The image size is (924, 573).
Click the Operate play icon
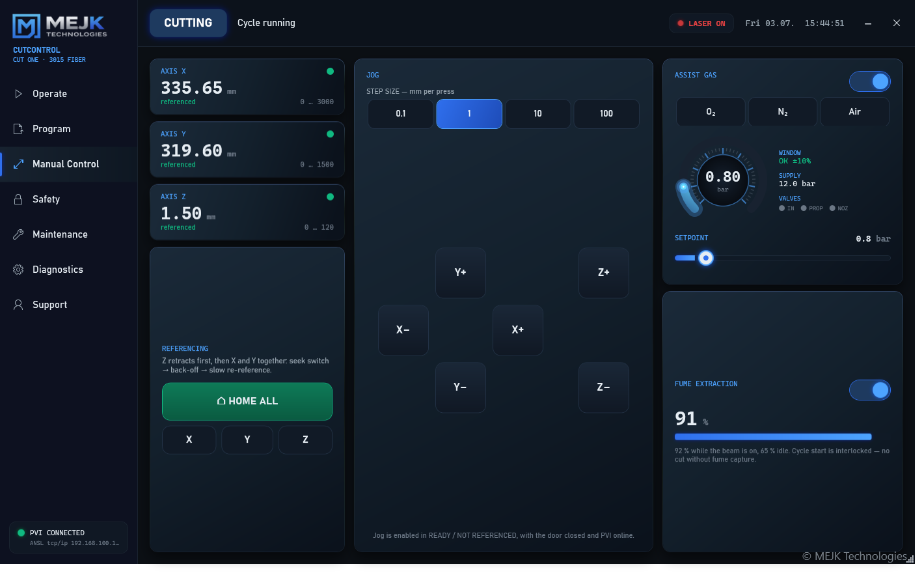pyautogui.click(x=18, y=94)
